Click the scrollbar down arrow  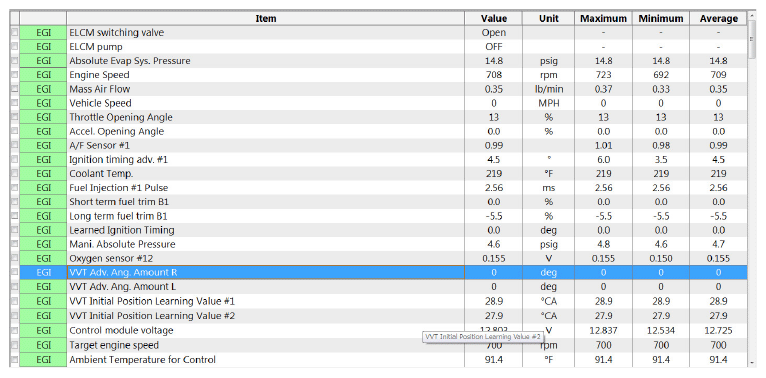pos(752,362)
